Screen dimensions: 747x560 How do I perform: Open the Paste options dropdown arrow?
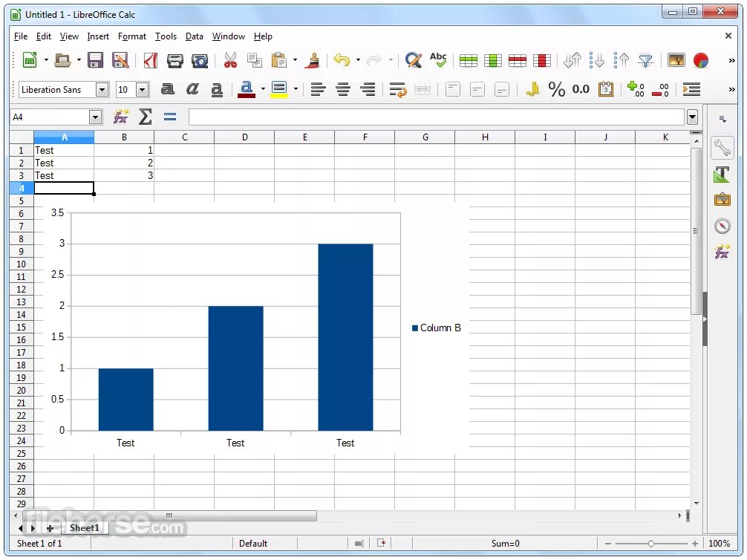click(x=295, y=60)
